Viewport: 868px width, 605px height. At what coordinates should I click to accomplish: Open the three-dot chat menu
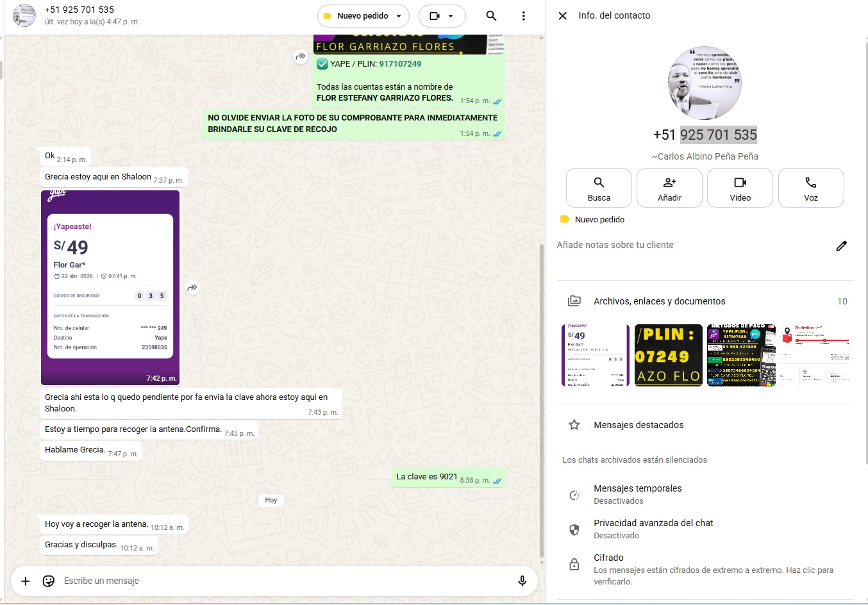point(523,16)
